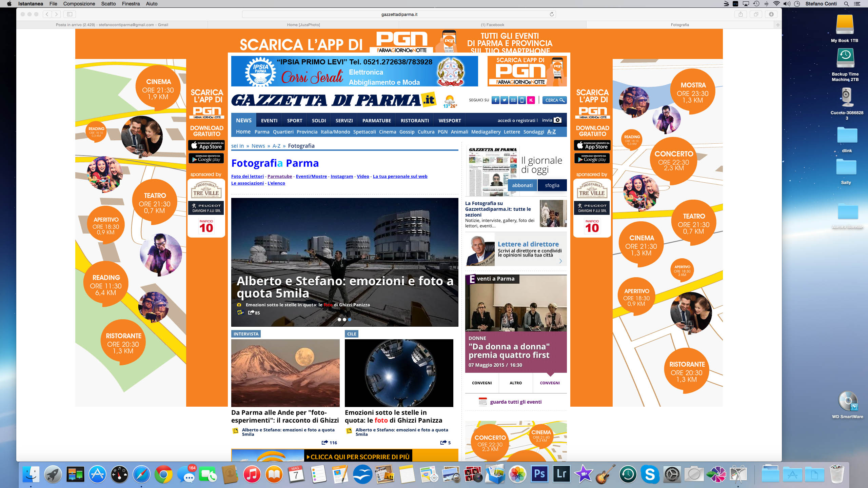Select the highlighted purple CONVEGNI events tab
The height and width of the screenshot is (488, 868).
[550, 383]
